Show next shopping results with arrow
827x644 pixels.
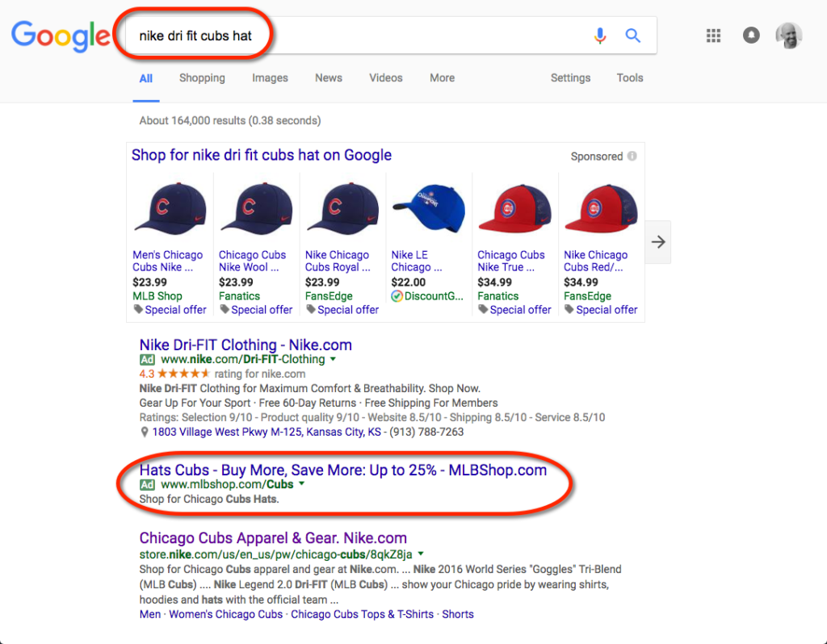(657, 242)
